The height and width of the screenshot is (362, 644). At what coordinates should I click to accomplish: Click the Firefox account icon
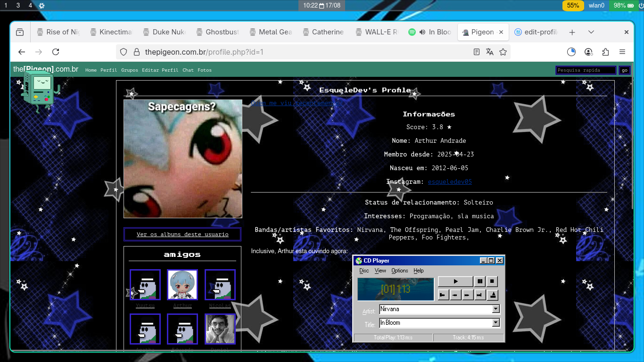click(x=588, y=52)
